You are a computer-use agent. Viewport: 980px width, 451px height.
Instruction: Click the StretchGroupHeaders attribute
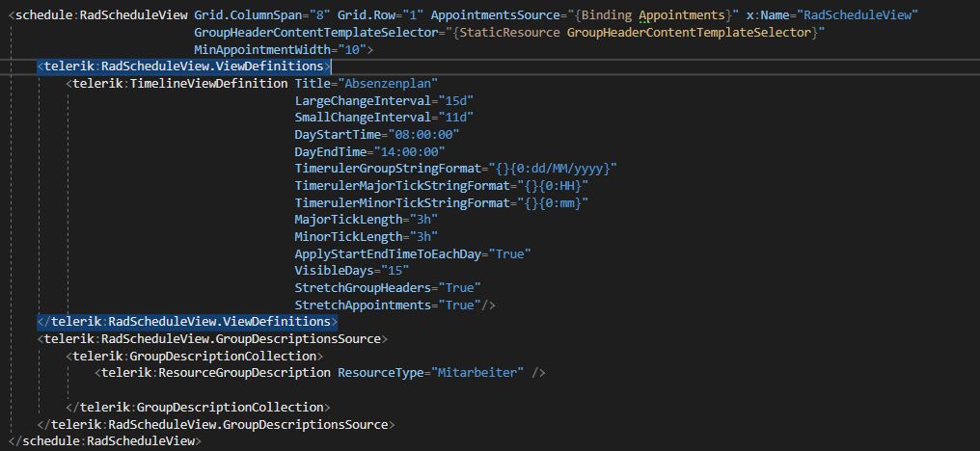coord(363,288)
